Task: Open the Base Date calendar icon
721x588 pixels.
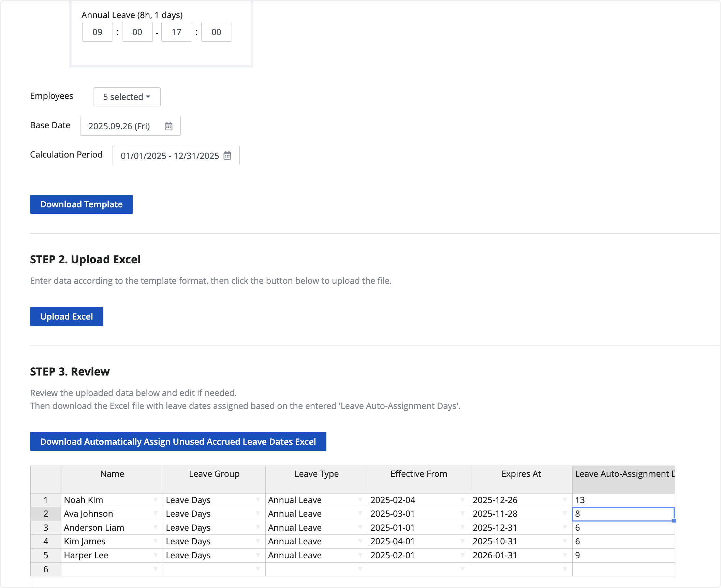Action: [168, 126]
